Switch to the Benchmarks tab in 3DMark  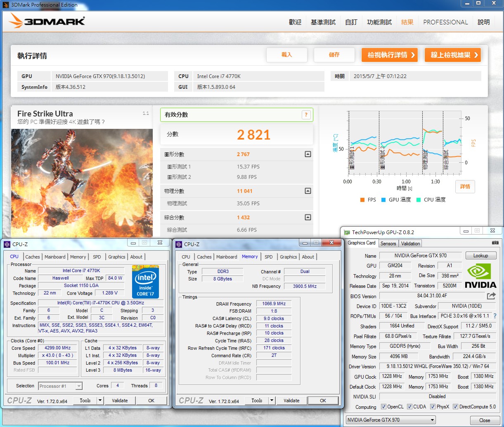pyautogui.click(x=323, y=22)
